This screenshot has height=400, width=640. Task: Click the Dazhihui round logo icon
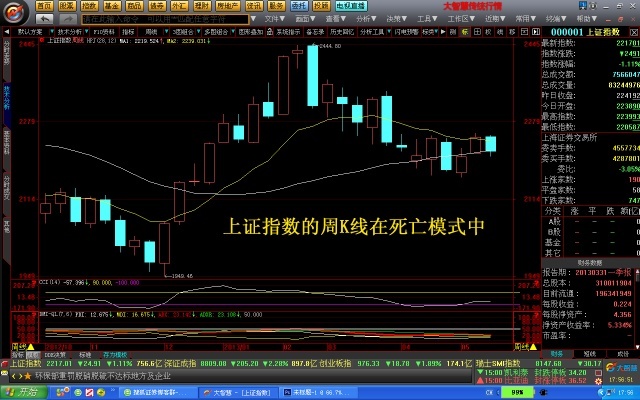(15, 12)
